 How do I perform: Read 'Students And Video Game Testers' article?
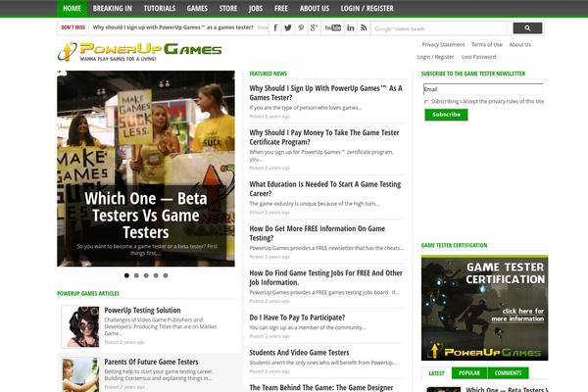click(299, 353)
